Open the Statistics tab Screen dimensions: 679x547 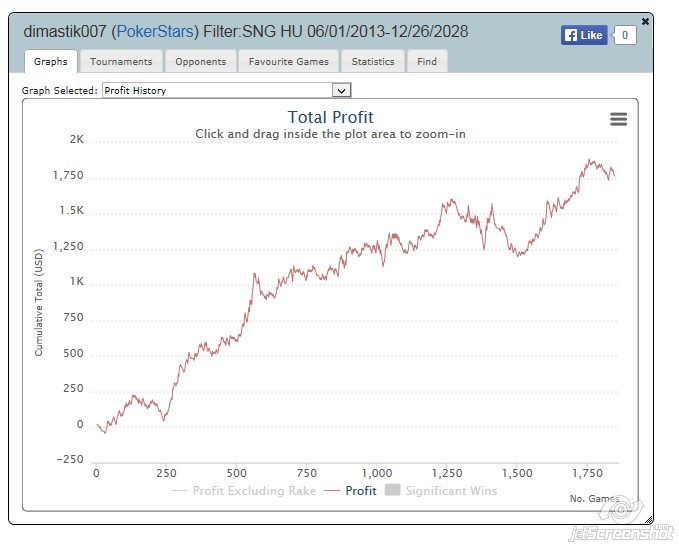[x=373, y=61]
